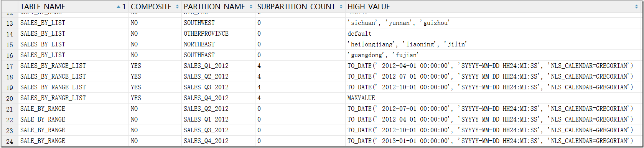Click the HIGH_VALUE column sort arrows
The height and width of the screenshot is (148, 644).
637,7
